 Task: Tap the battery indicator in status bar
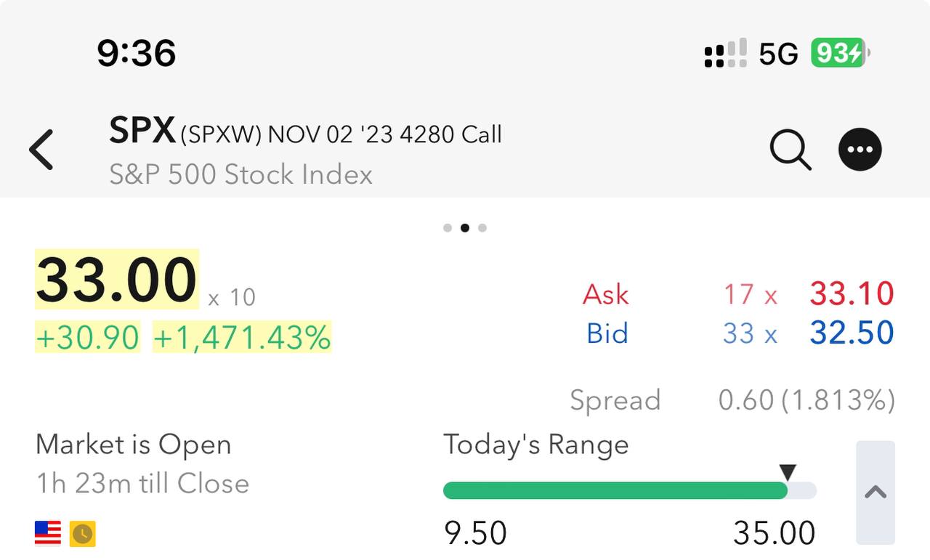click(x=840, y=54)
